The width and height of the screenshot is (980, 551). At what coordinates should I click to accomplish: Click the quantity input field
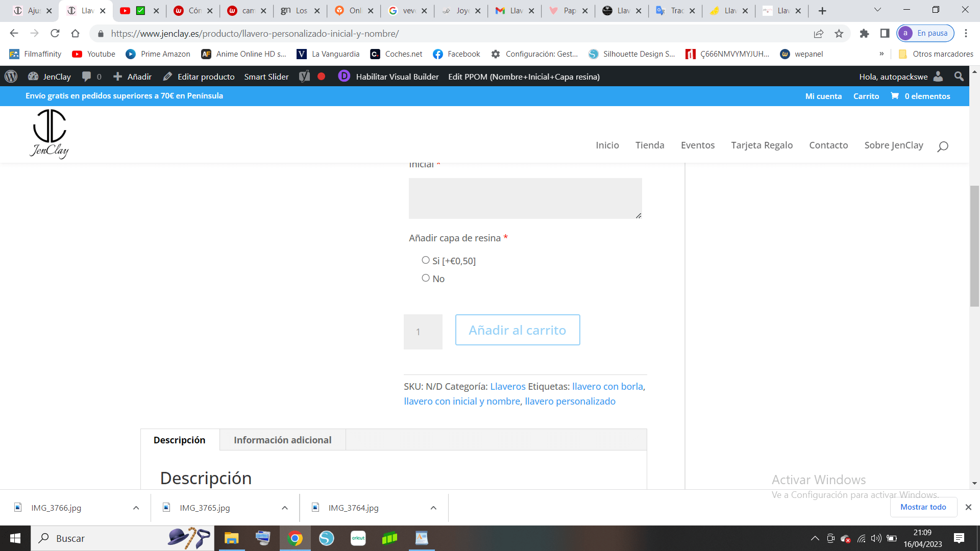click(x=423, y=332)
